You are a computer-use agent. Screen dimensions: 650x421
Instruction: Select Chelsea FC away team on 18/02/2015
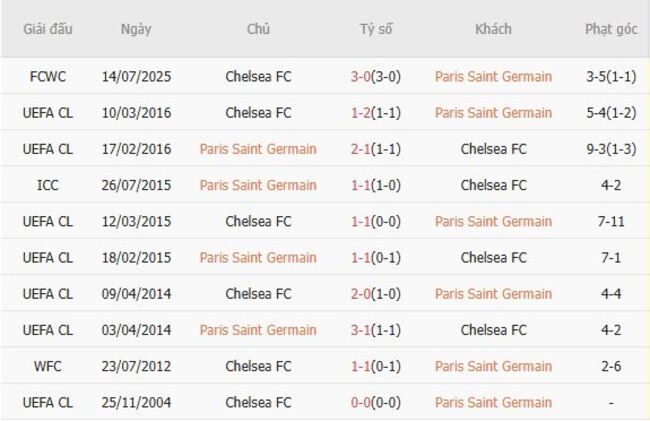tap(493, 257)
